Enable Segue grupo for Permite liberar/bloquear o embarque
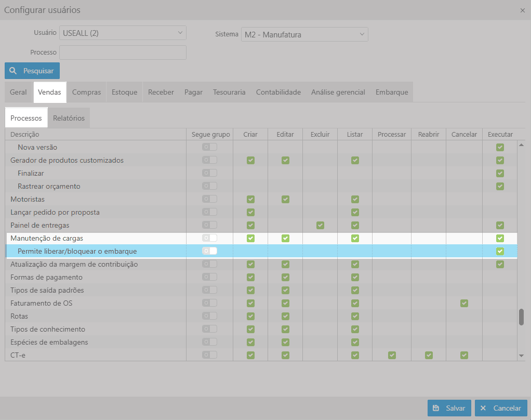 tap(210, 251)
